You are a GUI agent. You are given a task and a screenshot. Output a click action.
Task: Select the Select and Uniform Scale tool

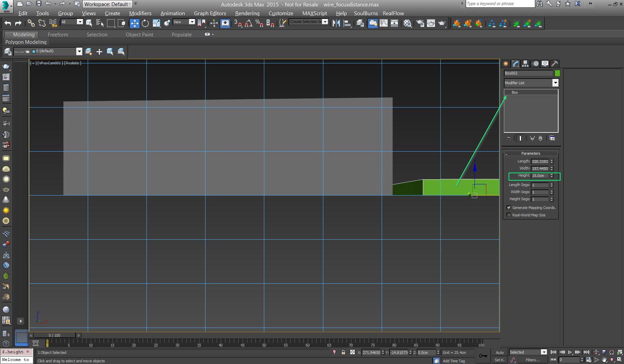pos(156,23)
